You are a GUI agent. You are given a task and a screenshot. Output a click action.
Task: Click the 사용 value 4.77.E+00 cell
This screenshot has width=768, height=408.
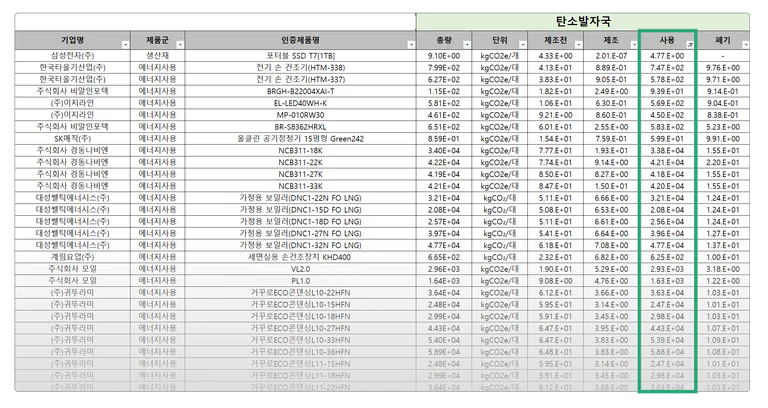point(667,56)
